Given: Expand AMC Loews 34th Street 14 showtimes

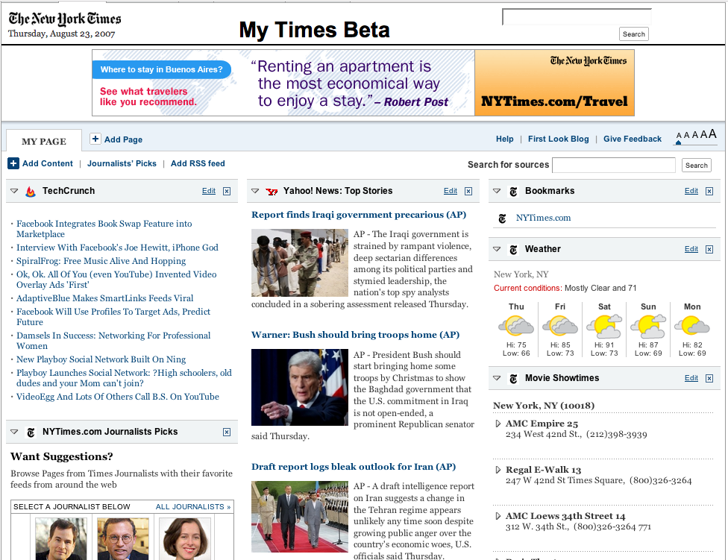Looking at the screenshot, I should (x=498, y=516).
